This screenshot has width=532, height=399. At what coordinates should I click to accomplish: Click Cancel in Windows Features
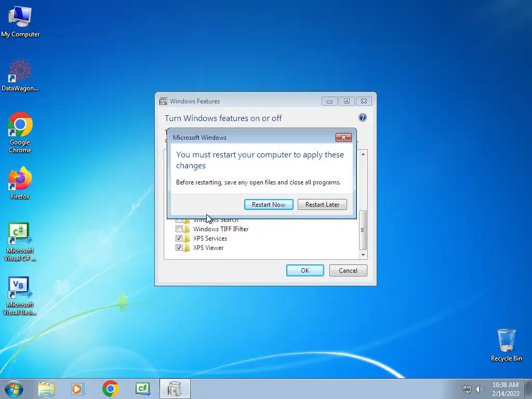tap(348, 270)
